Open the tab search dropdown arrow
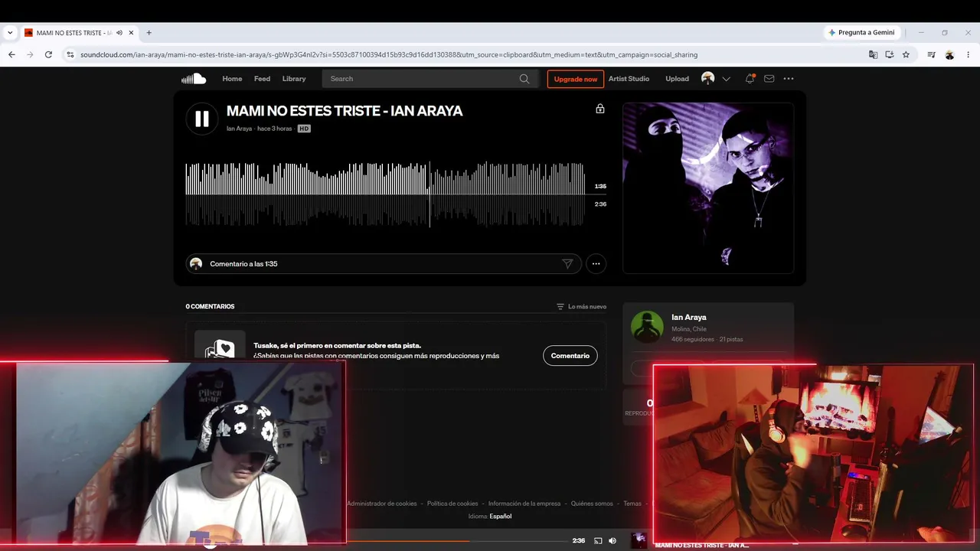The height and width of the screenshot is (551, 980). click(x=10, y=33)
